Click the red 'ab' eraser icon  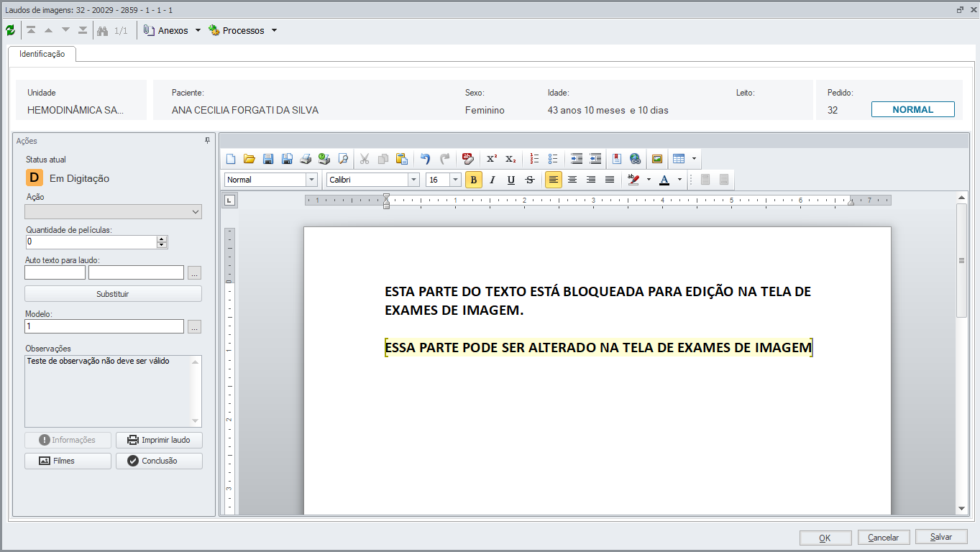[468, 159]
